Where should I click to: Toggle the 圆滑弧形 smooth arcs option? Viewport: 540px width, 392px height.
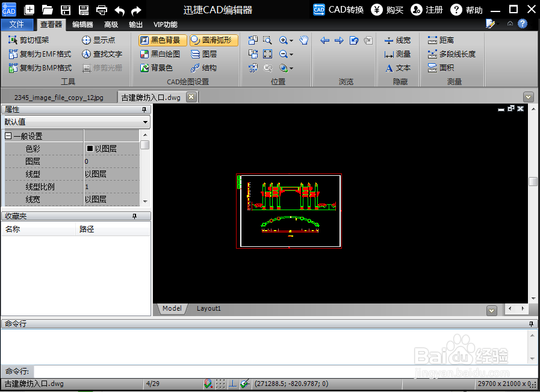[214, 40]
